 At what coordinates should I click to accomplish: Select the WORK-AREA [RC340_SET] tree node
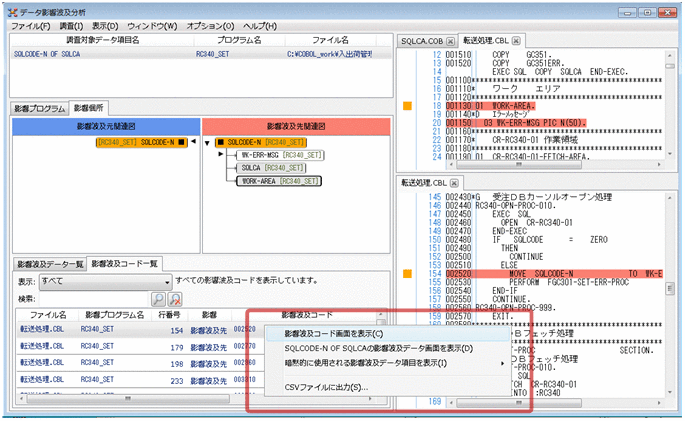click(x=279, y=181)
